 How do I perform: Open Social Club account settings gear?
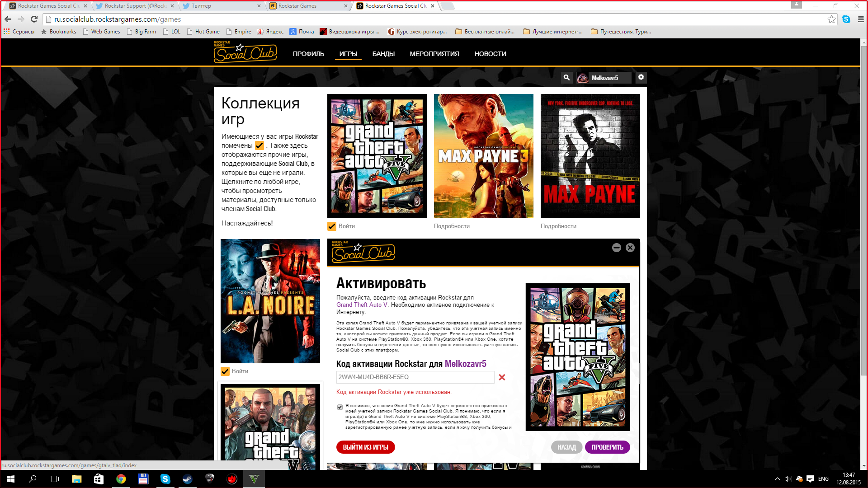click(641, 77)
